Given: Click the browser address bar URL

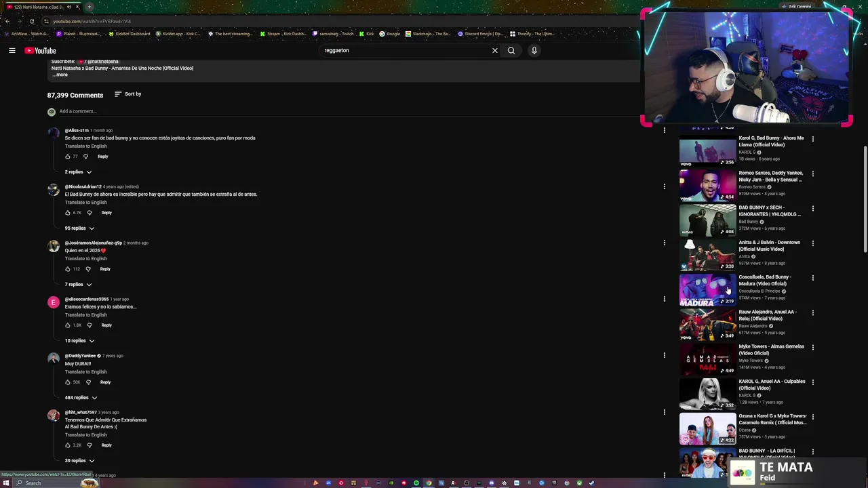Looking at the screenshot, I should point(92,21).
